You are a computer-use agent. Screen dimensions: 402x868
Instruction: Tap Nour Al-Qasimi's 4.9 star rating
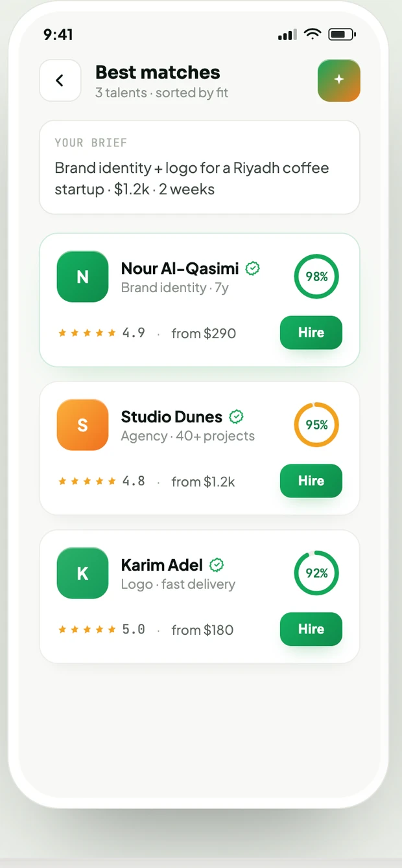tap(102, 333)
